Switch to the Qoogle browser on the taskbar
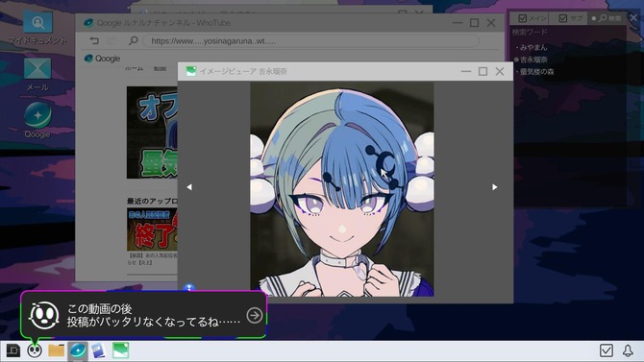This screenshot has height=362, width=644. (78, 350)
